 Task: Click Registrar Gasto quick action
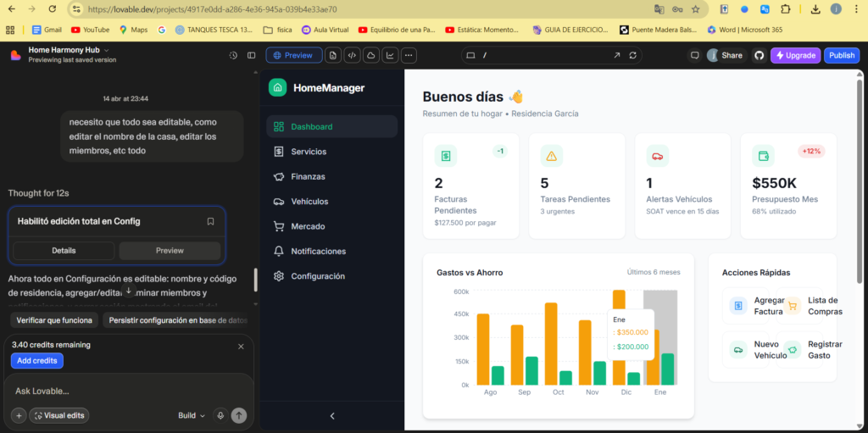[799, 349]
